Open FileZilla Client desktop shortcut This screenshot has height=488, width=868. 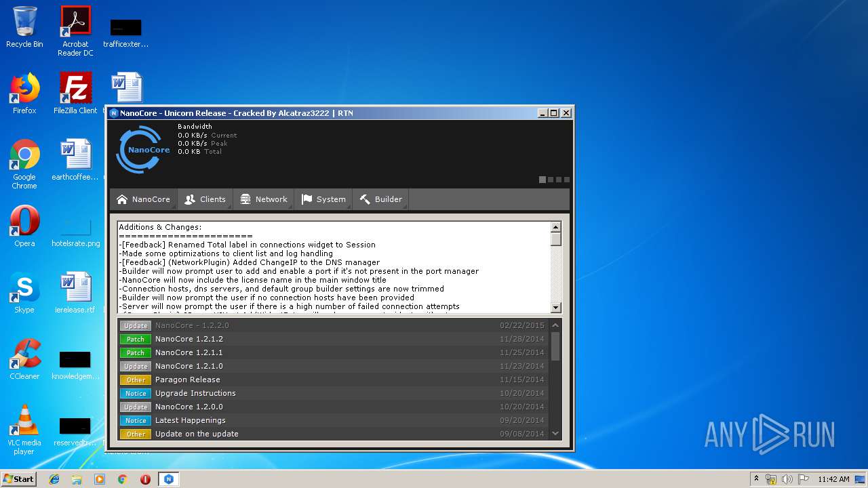point(75,94)
